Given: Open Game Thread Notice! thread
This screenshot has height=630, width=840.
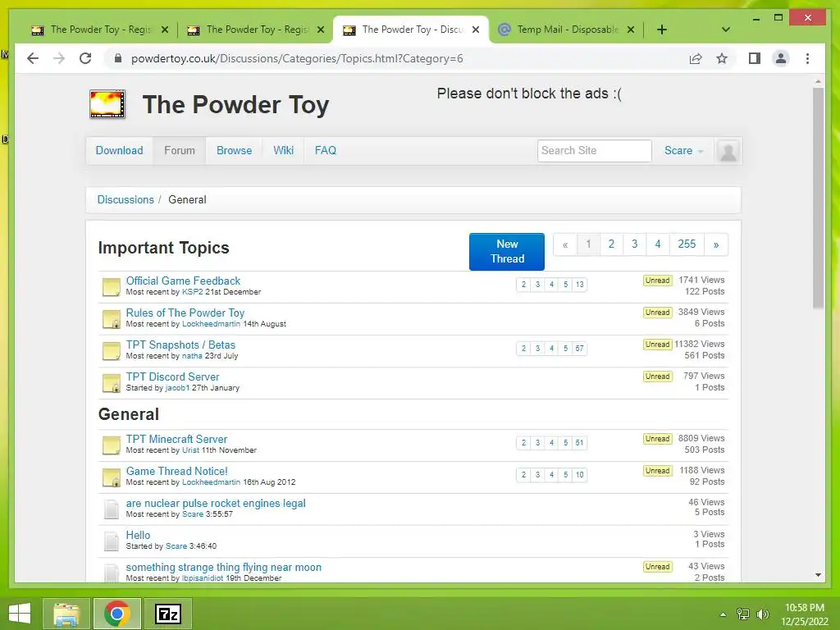Looking at the screenshot, I should tap(177, 472).
